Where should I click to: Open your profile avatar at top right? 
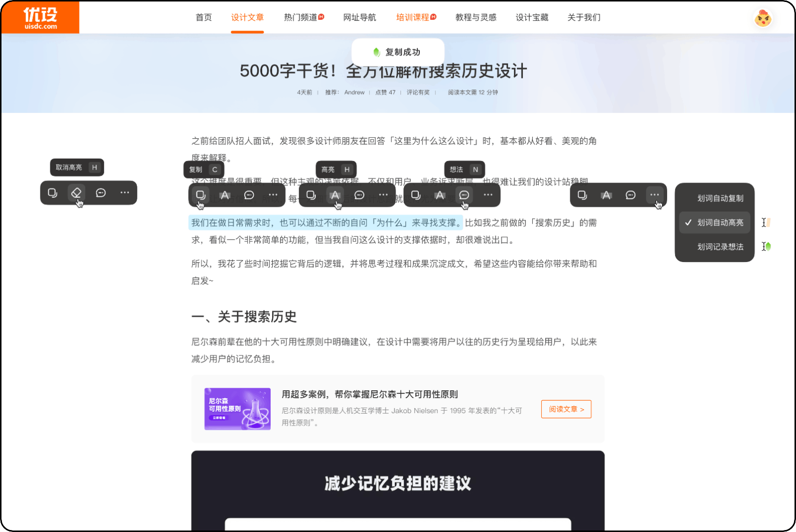[x=762, y=17]
